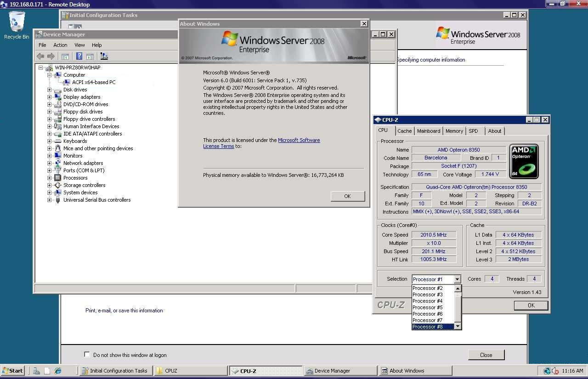Open Server Manager from the quick launch
This screenshot has width=588, height=379.
point(36,371)
